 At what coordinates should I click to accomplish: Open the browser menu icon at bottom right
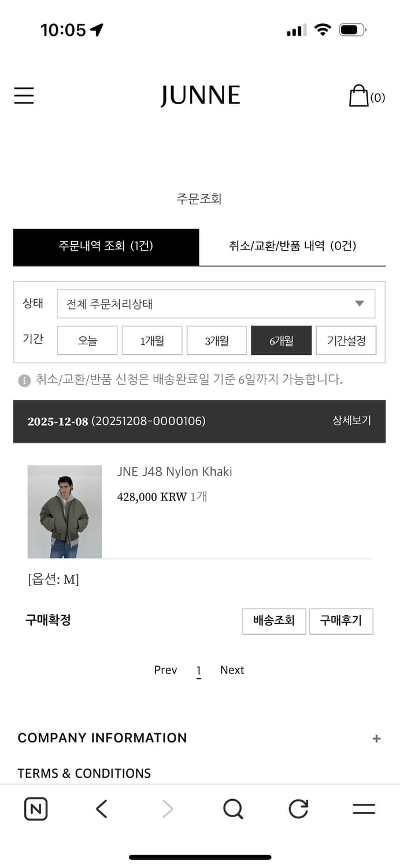pyautogui.click(x=363, y=809)
